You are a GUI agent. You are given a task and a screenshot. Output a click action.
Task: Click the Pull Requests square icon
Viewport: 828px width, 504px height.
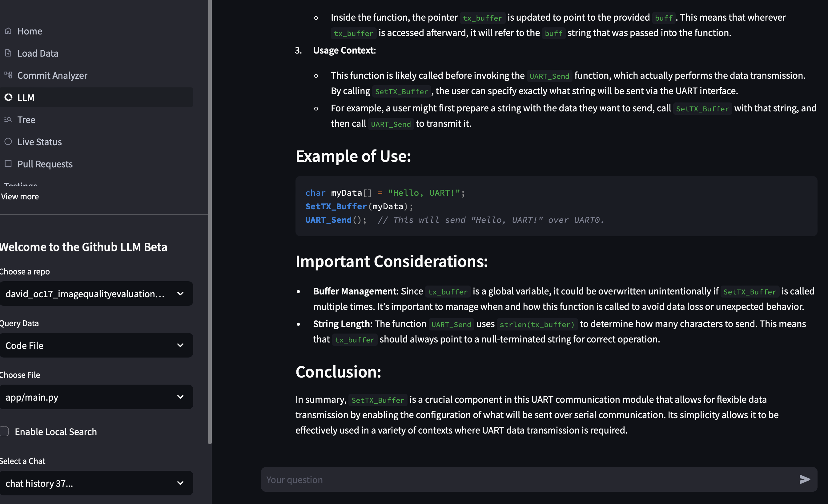(8, 164)
